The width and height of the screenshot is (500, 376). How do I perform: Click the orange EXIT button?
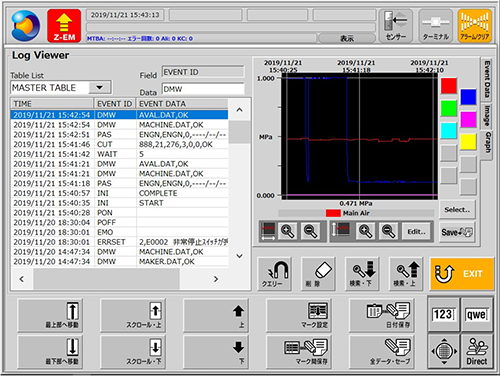(x=462, y=274)
